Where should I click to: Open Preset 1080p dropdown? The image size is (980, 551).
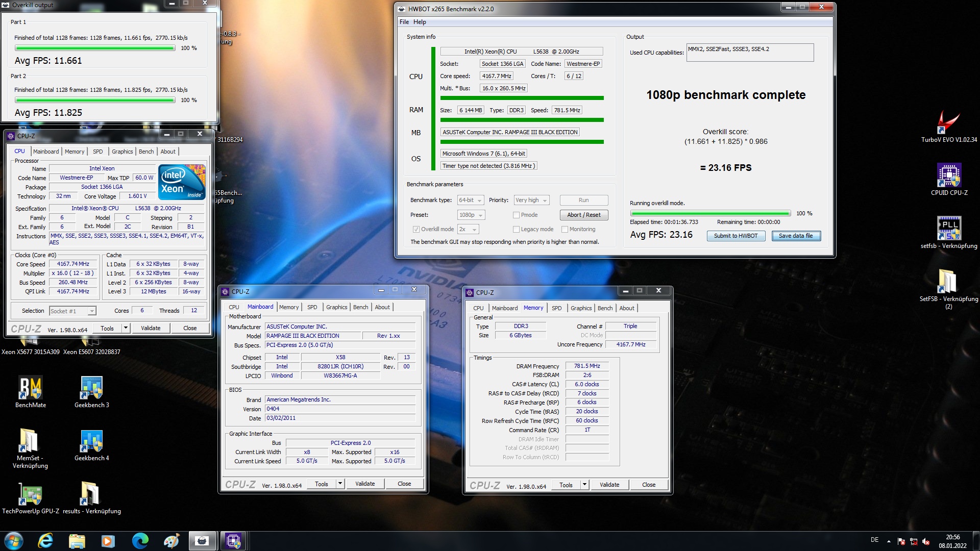[470, 215]
